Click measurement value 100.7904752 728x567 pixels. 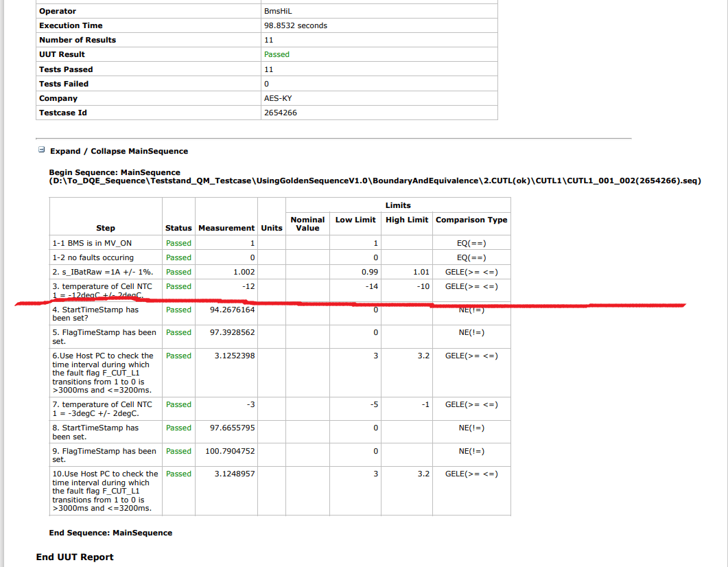point(230,451)
